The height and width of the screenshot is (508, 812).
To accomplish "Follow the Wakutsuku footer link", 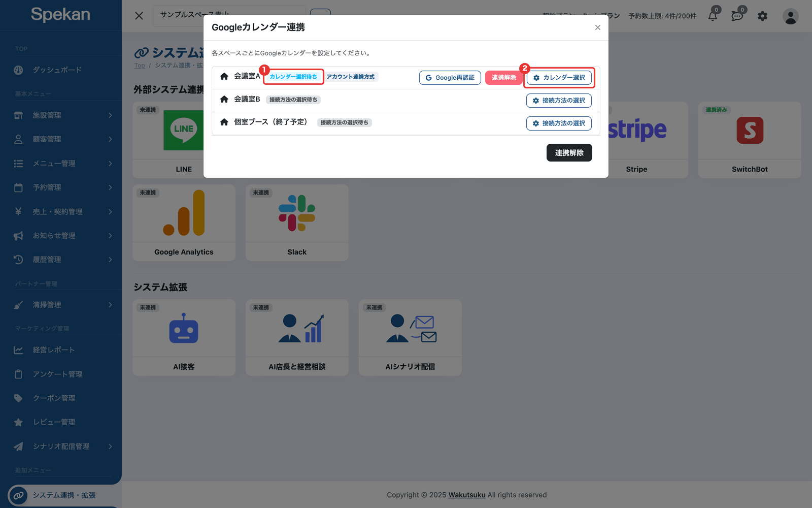I will 467,495.
